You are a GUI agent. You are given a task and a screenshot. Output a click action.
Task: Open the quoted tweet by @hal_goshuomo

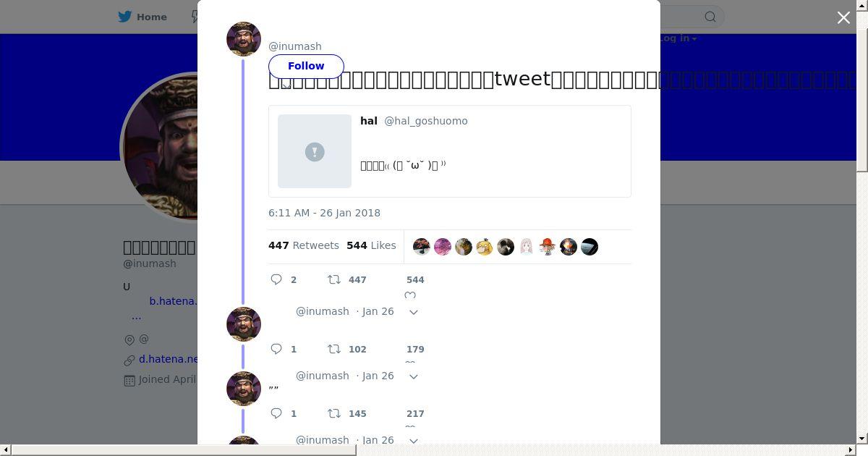(450, 151)
